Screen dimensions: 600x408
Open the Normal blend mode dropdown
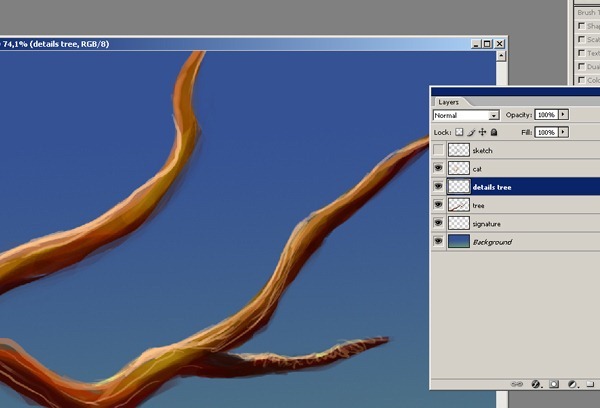[465, 115]
